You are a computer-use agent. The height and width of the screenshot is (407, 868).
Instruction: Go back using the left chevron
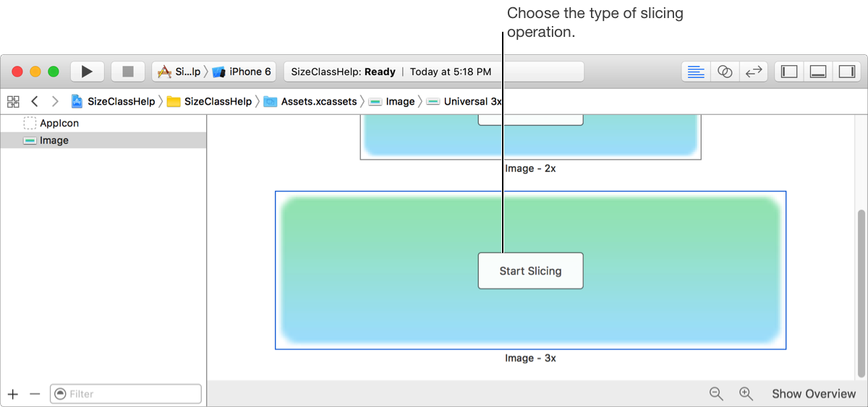[34, 101]
